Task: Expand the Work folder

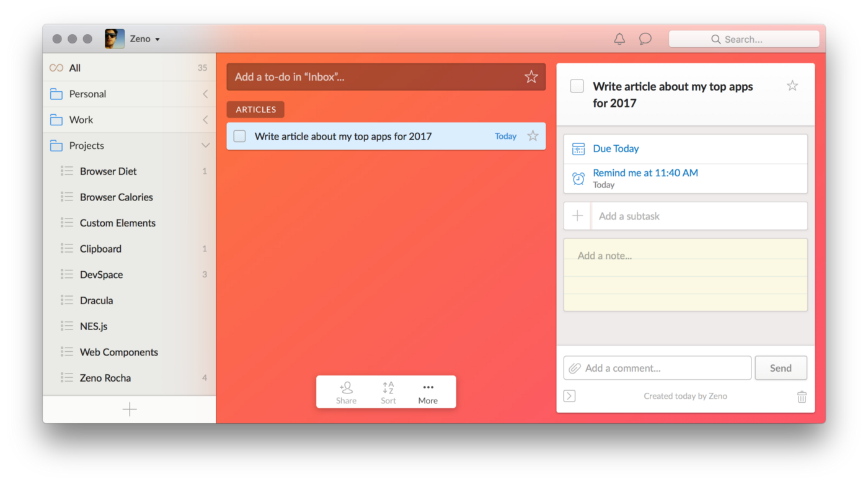Action: point(205,119)
